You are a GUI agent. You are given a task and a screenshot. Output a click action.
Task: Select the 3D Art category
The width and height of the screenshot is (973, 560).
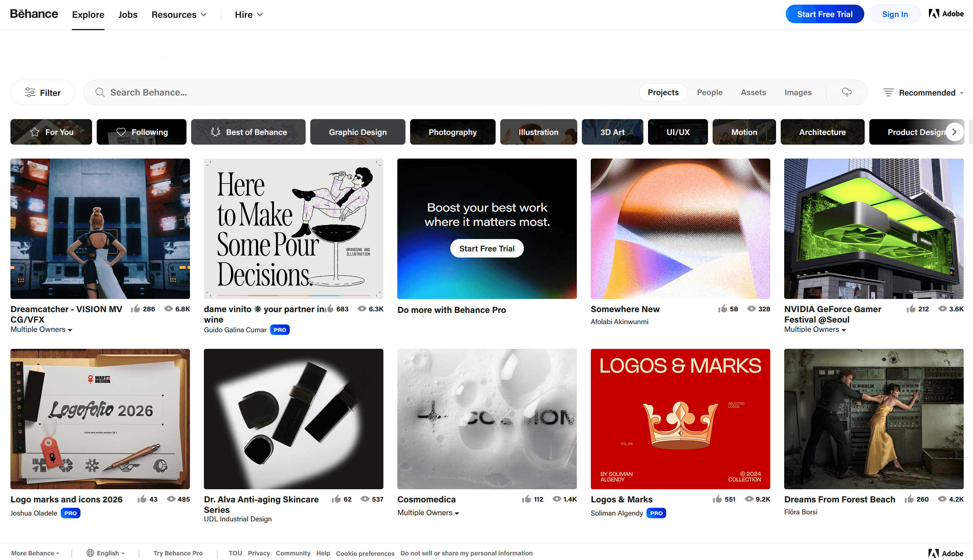[612, 132]
